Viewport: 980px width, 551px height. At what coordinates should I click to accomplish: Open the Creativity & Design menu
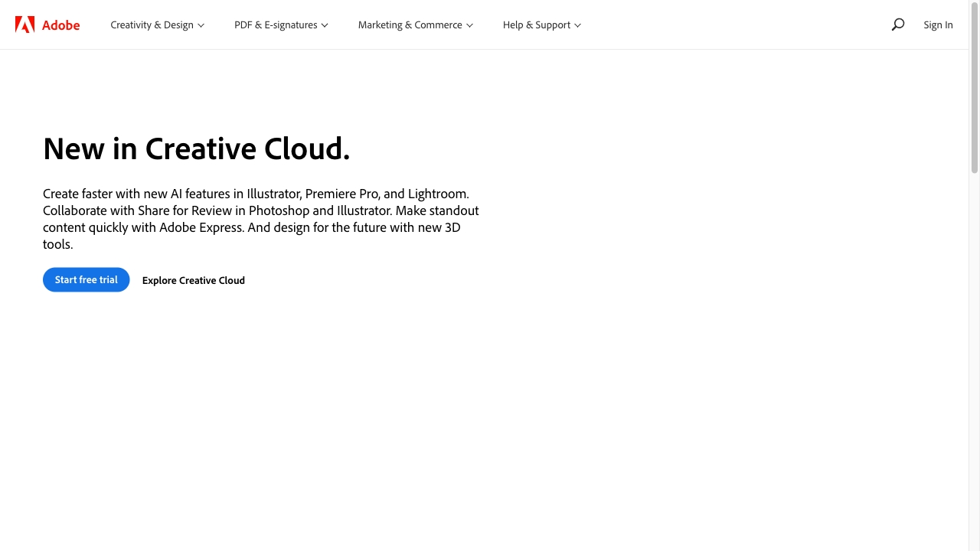[152, 25]
